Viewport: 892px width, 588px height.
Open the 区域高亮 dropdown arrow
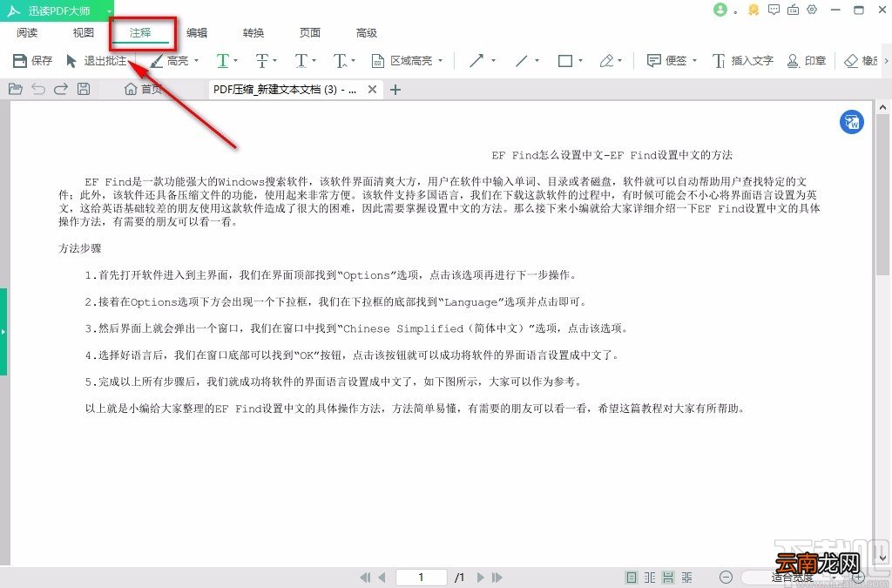point(440,60)
